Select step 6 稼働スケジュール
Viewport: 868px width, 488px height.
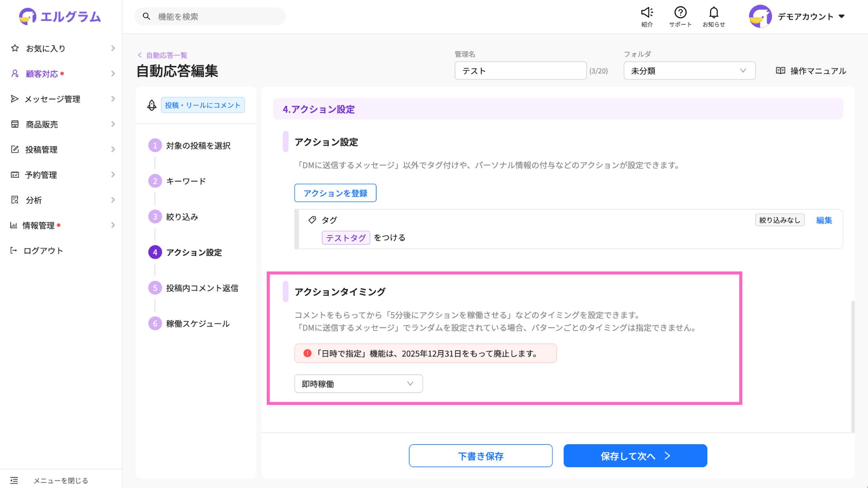click(197, 324)
